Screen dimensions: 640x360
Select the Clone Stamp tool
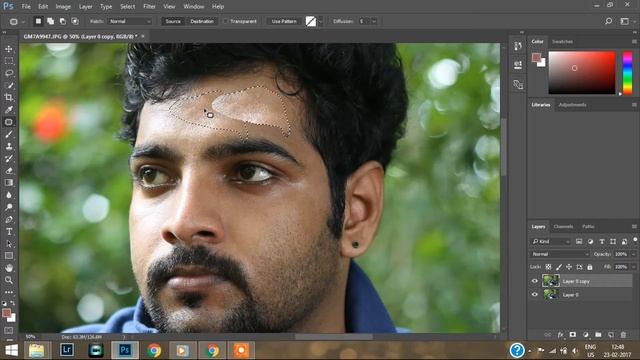click(x=9, y=146)
